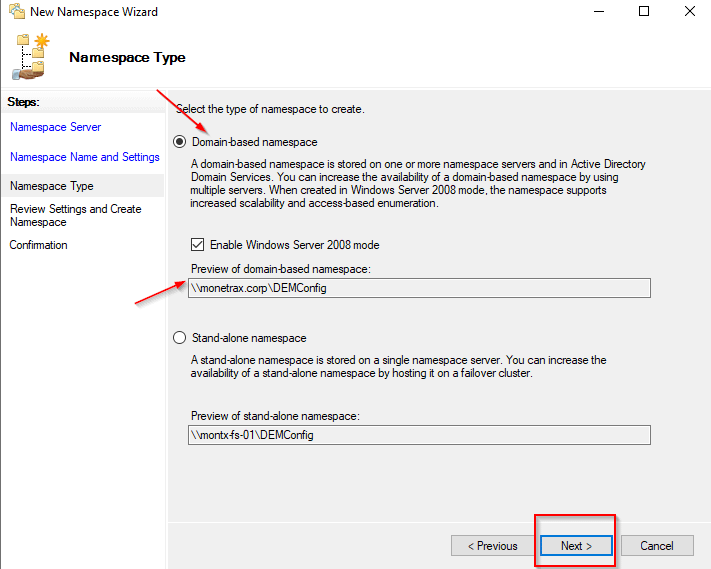This screenshot has width=711, height=569.
Task: Click Review Settings and Create Namespace step
Action: pyautogui.click(x=75, y=215)
